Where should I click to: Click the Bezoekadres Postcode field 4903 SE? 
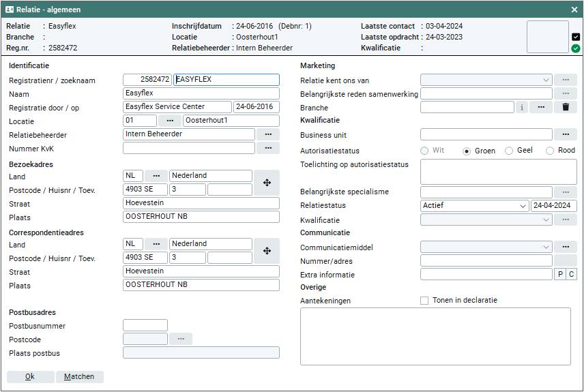point(145,190)
